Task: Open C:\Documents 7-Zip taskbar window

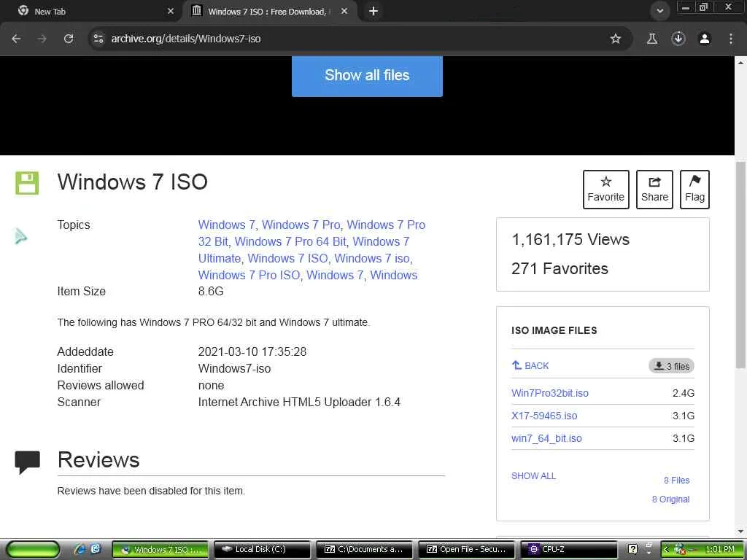Action: pos(365,549)
